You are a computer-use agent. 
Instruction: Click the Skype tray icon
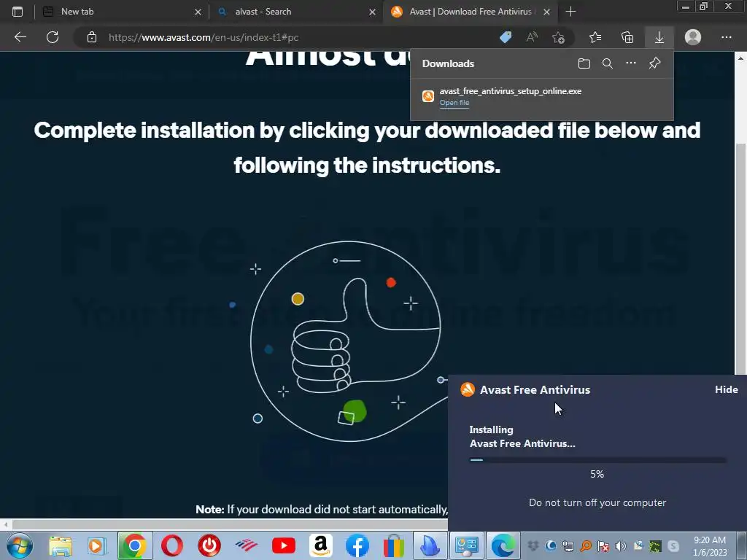click(x=673, y=545)
